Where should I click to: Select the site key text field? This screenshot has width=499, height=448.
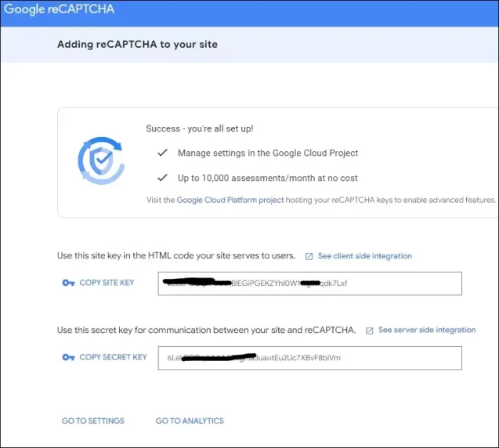310,284
